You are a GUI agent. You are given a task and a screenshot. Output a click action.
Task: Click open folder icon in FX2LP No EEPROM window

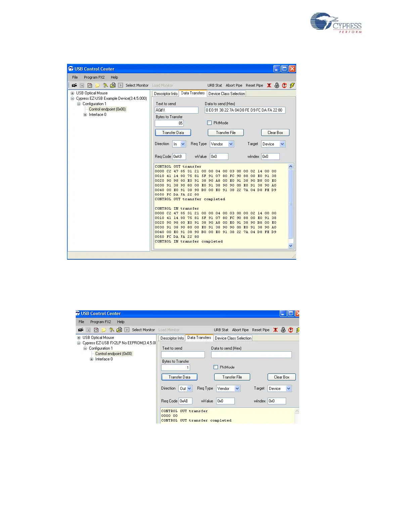(104, 330)
